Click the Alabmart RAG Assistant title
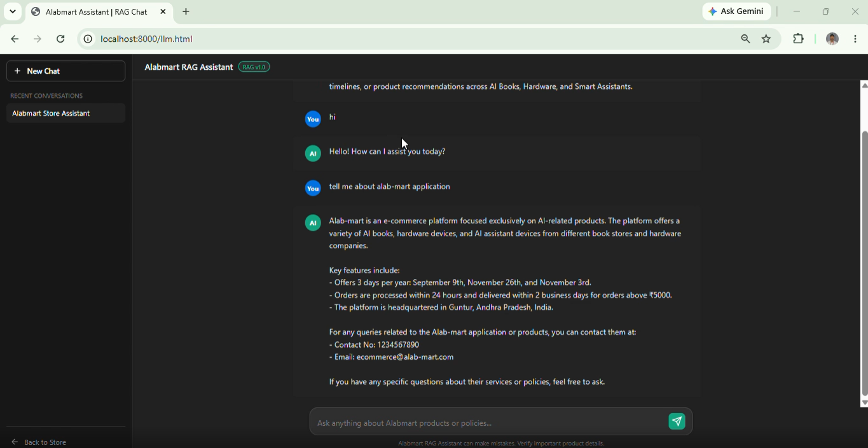 (x=189, y=67)
